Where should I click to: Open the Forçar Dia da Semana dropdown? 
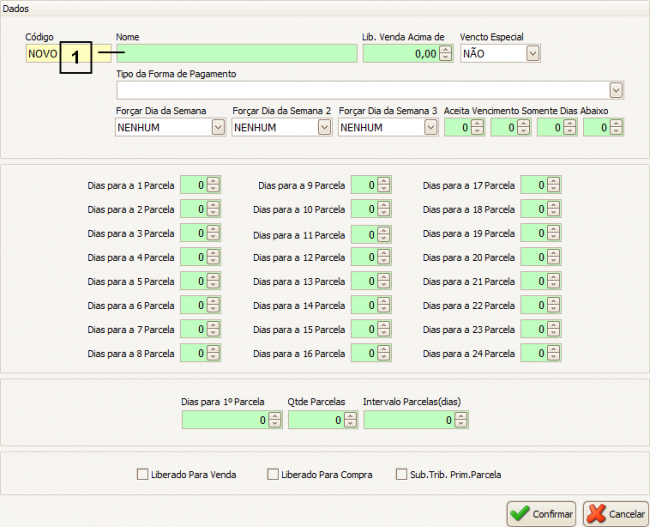(x=218, y=127)
